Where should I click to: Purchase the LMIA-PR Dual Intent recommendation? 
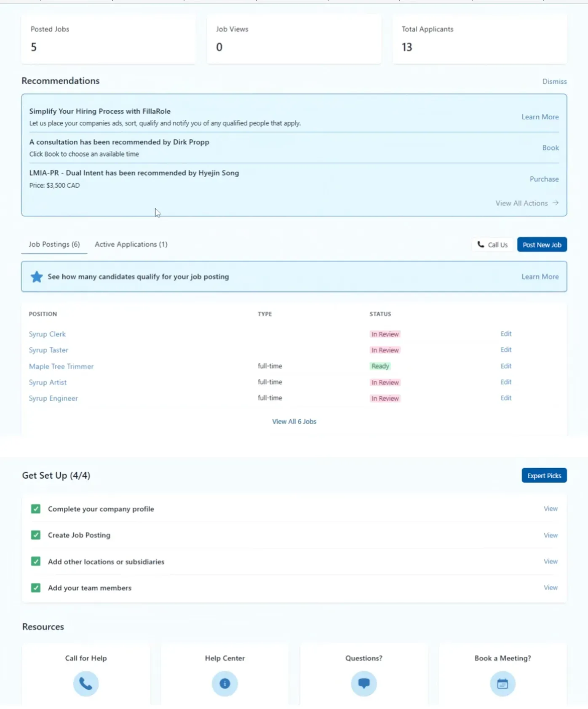544,179
